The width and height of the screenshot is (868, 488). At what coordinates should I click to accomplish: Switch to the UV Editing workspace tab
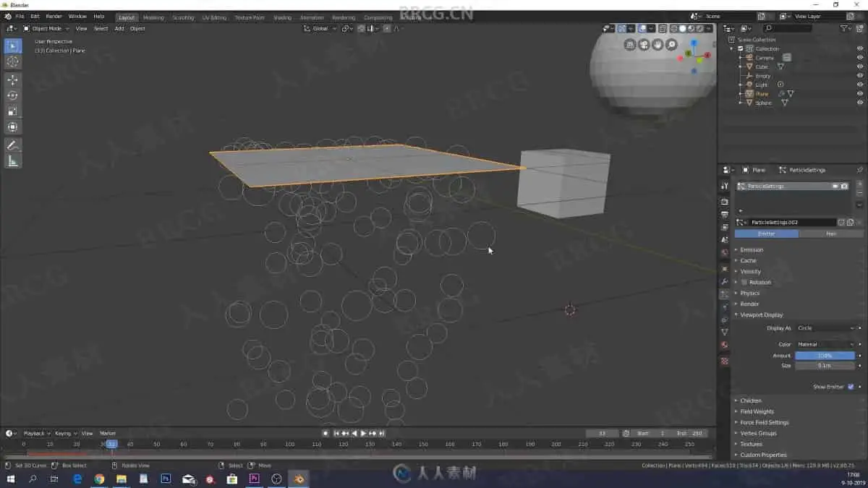(214, 17)
